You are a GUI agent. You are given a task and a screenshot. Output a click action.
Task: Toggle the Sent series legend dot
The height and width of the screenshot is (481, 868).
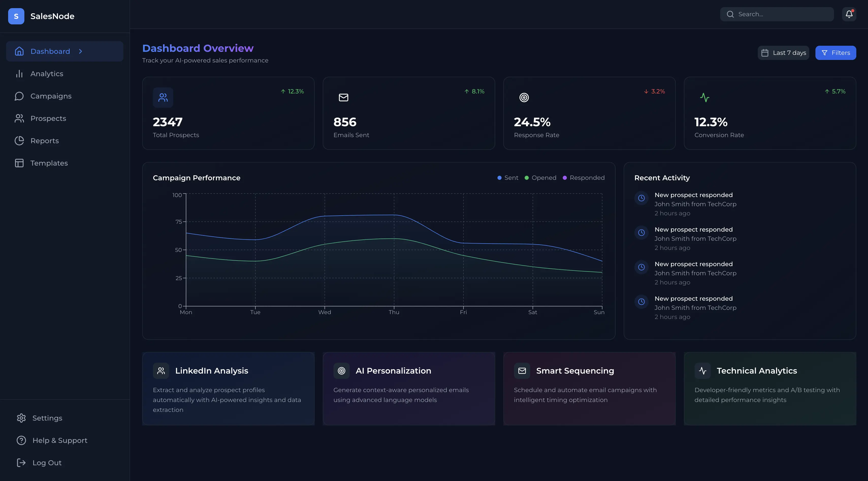(x=499, y=178)
